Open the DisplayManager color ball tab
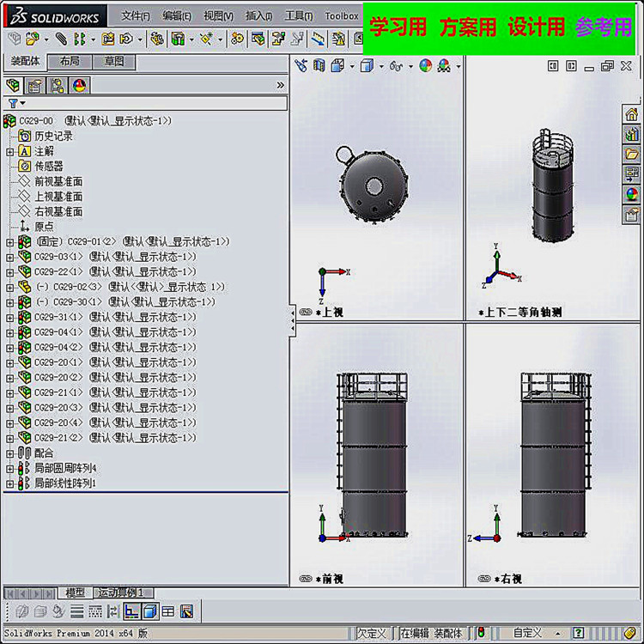 point(79,85)
